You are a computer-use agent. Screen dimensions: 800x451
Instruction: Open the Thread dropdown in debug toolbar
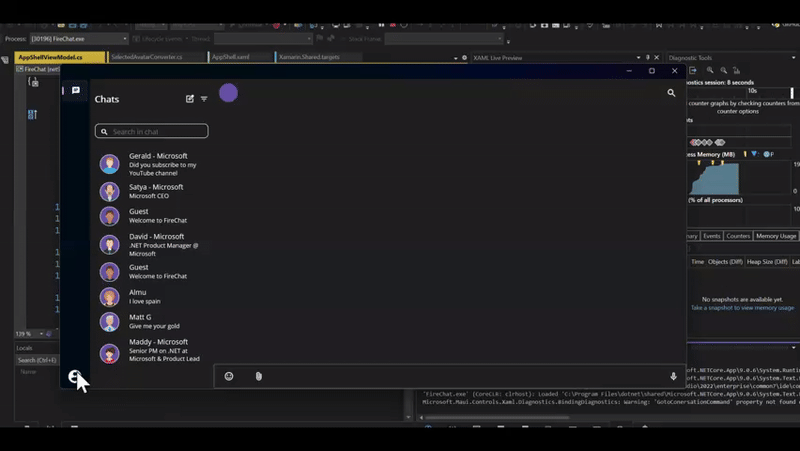pyautogui.click(x=263, y=39)
